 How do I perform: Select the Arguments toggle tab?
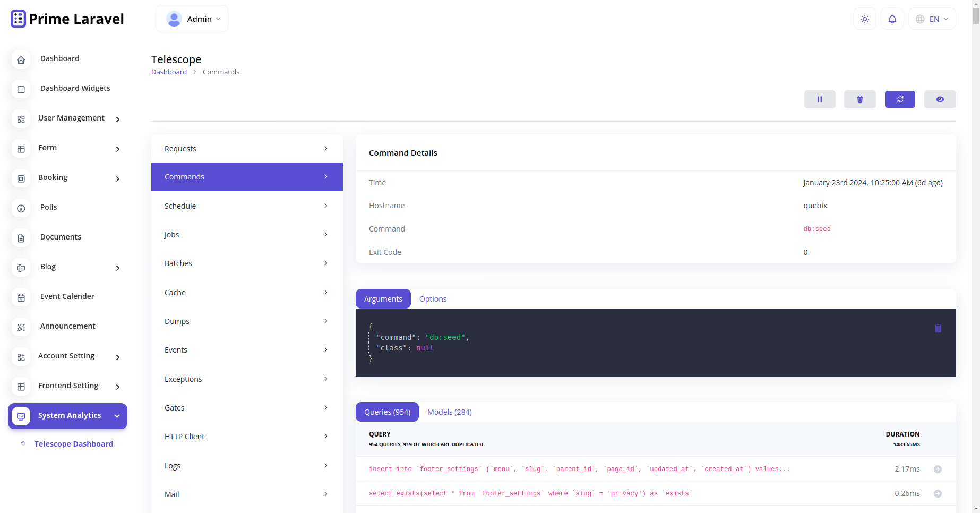pyautogui.click(x=383, y=298)
